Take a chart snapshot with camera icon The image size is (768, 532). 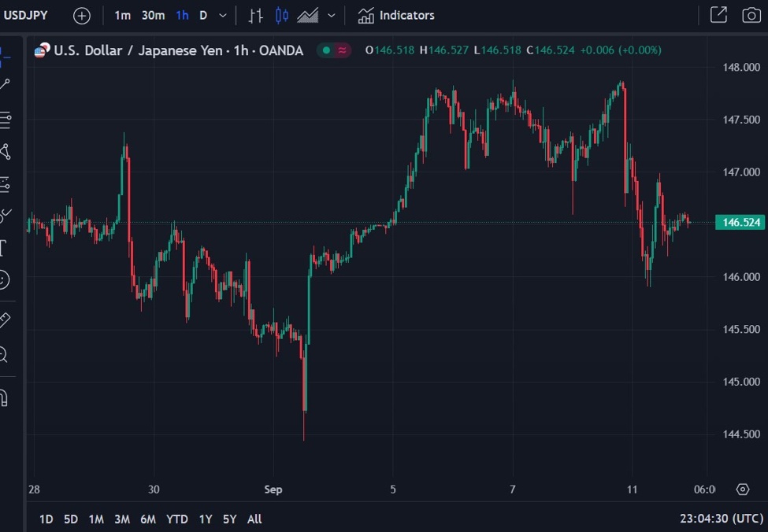[751, 15]
